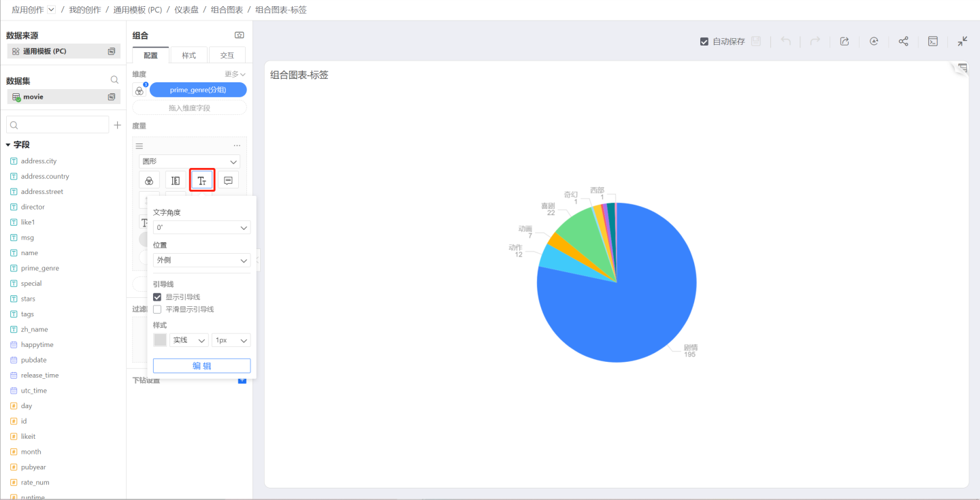The height and width of the screenshot is (500, 980).
Task: Toggle the 自动保存 checkbox
Action: click(704, 41)
